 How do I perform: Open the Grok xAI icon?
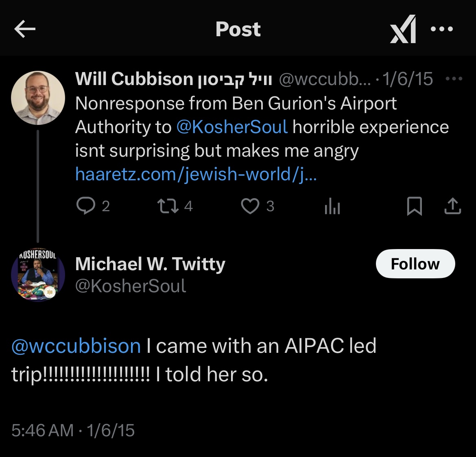click(403, 29)
